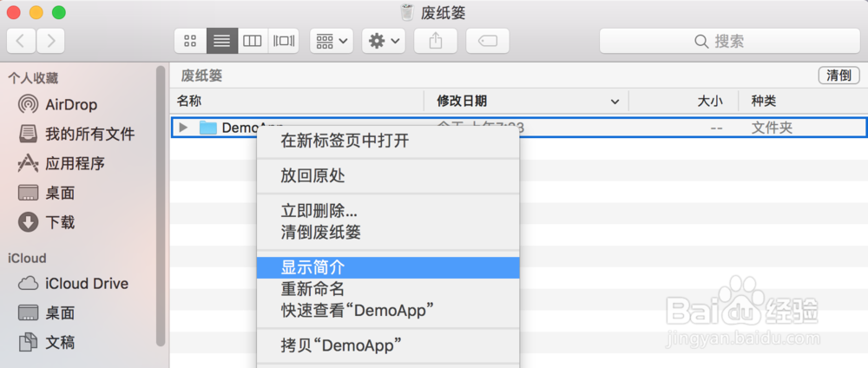The width and height of the screenshot is (868, 368).
Task: Switch to column view
Action: [x=253, y=41]
